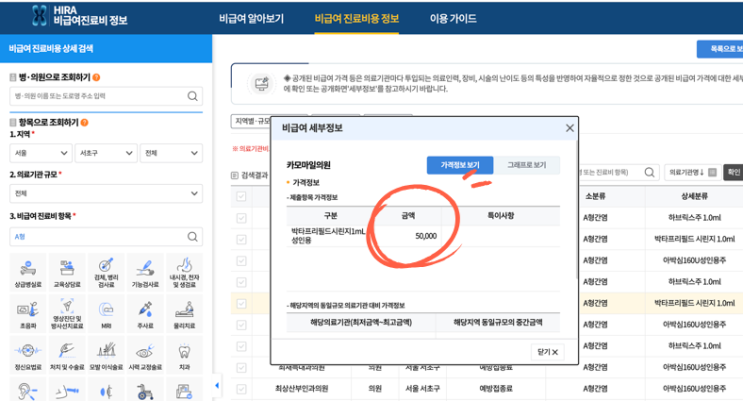Click magnifier in hospital name search box
The width and height of the screenshot is (743, 401).
coord(192,96)
